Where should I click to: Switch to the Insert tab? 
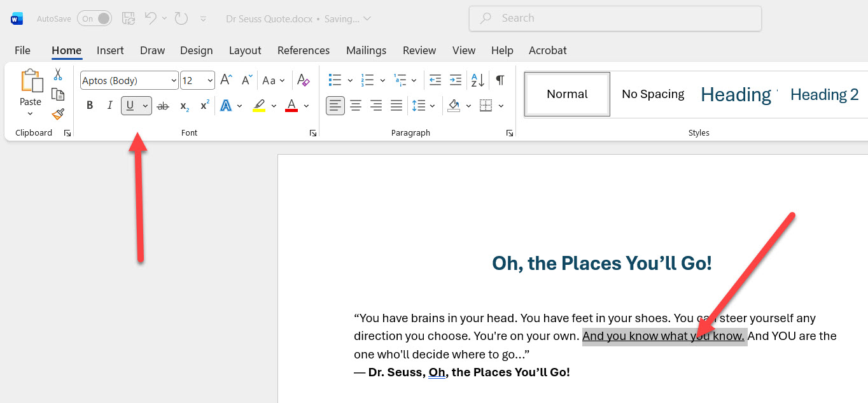point(110,50)
